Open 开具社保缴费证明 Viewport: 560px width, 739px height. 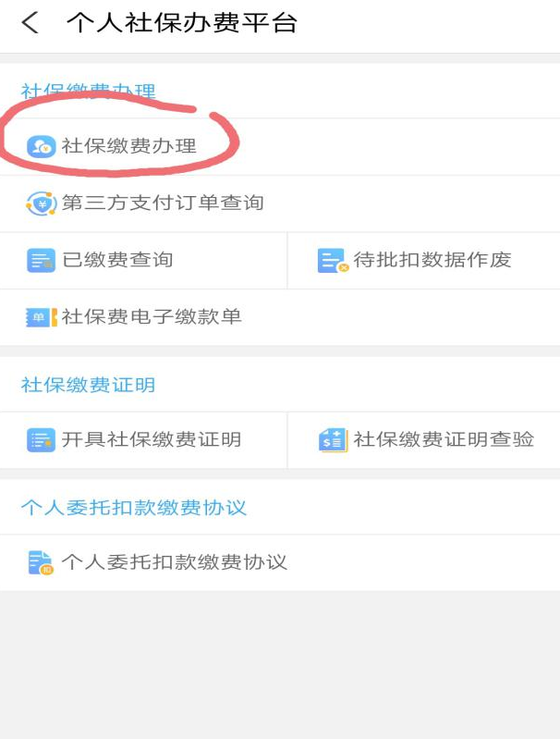(143, 439)
